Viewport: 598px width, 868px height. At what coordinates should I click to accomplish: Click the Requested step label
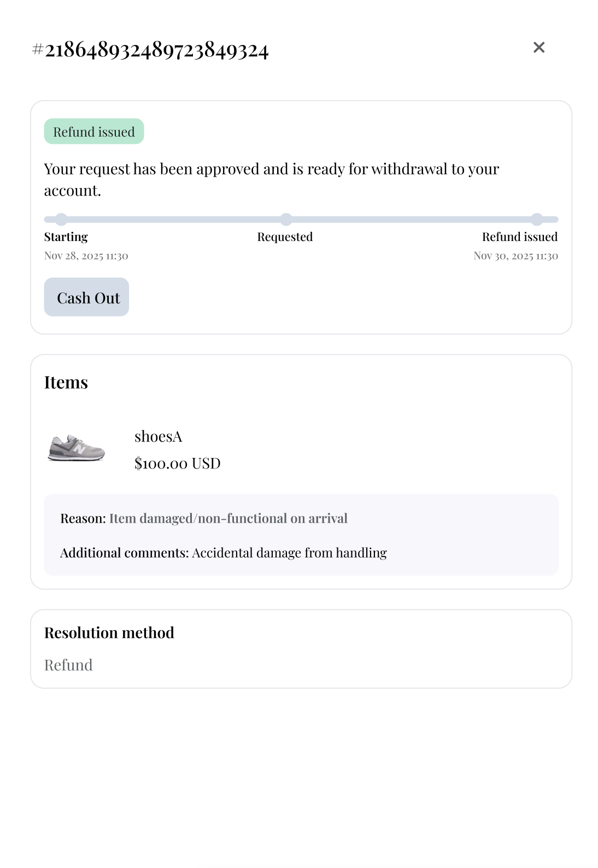point(285,237)
